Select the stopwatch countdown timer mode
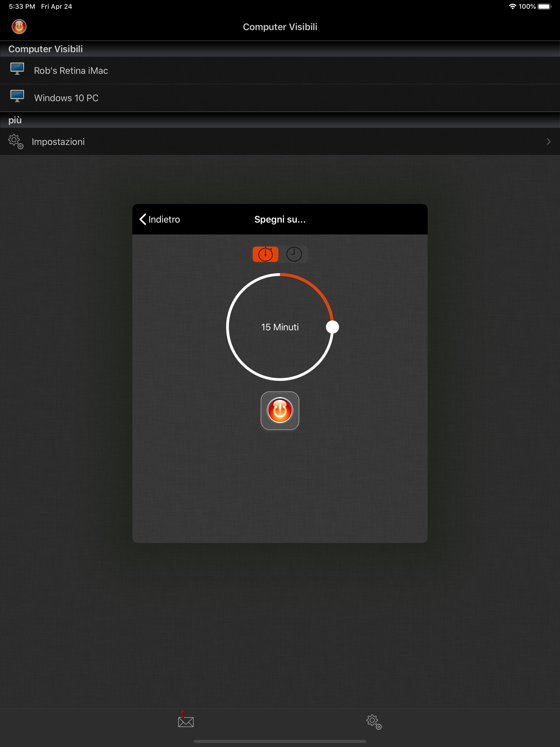 [x=266, y=254]
